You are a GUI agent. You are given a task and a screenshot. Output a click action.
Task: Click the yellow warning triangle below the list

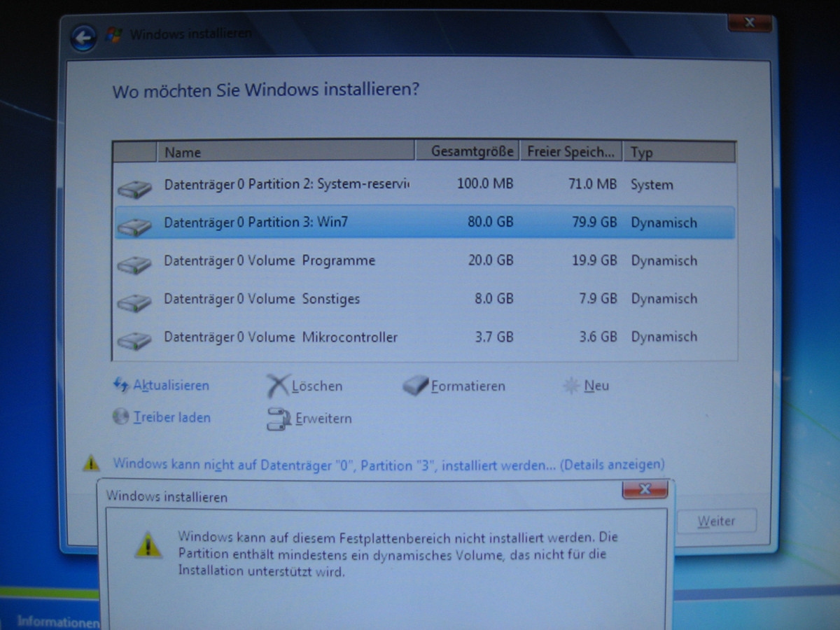coord(91,463)
